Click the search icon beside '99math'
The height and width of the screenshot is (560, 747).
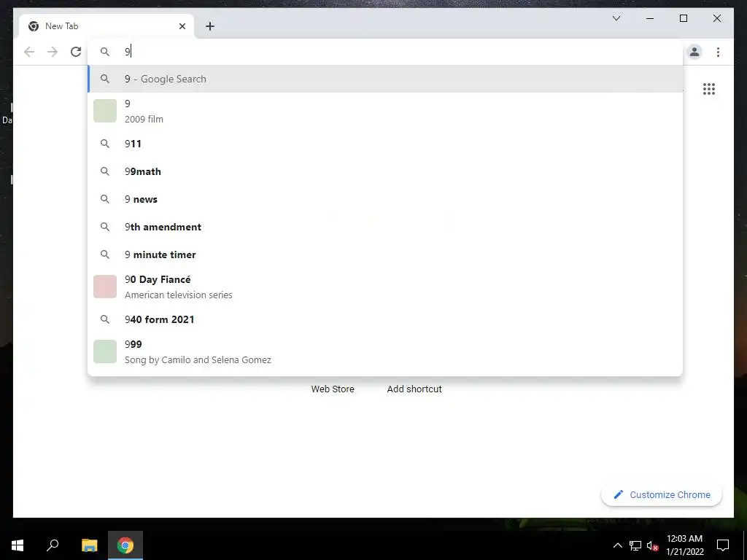coord(105,171)
